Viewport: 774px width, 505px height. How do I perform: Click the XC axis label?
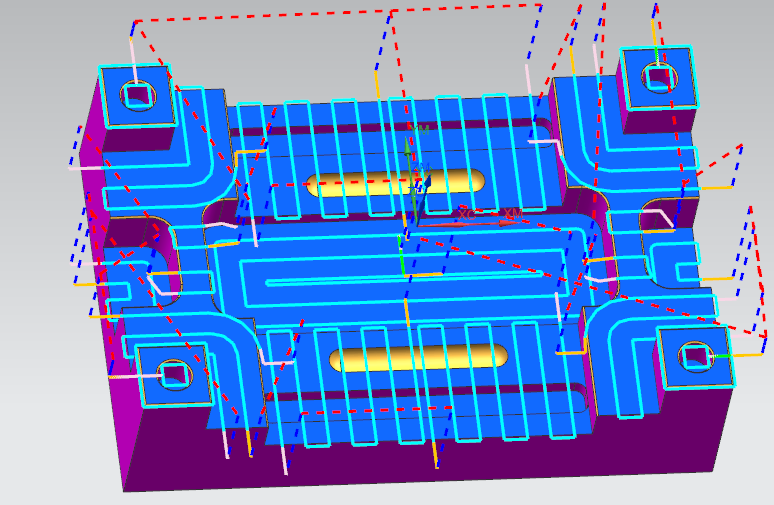tap(466, 215)
